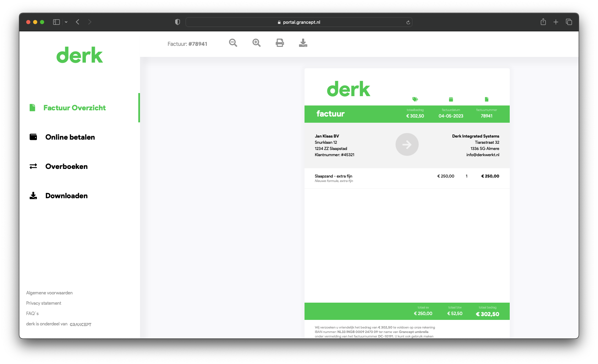The height and width of the screenshot is (364, 598).
Task: Click the totaal bedrag amount € 302,50
Action: click(x=488, y=314)
